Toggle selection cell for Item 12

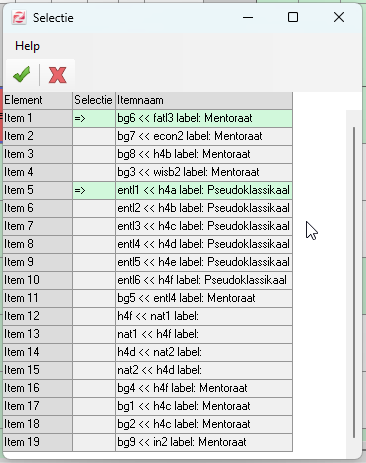pyautogui.click(x=94, y=316)
